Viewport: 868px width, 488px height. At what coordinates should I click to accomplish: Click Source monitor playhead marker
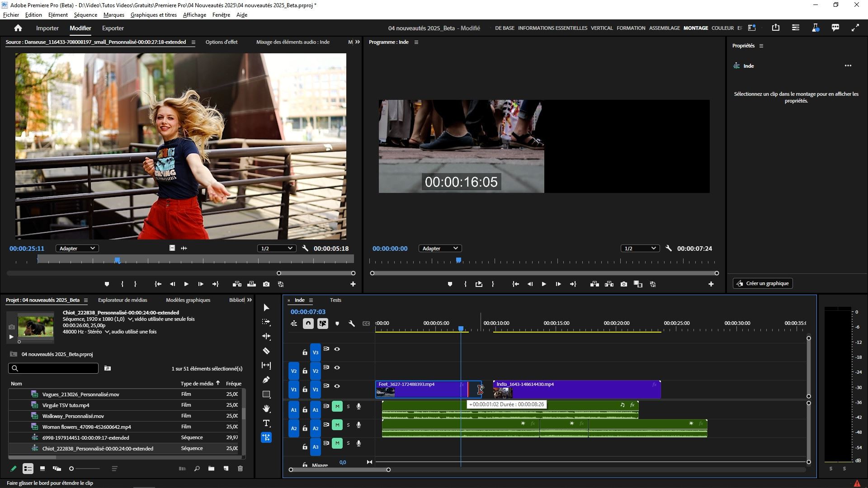118,260
